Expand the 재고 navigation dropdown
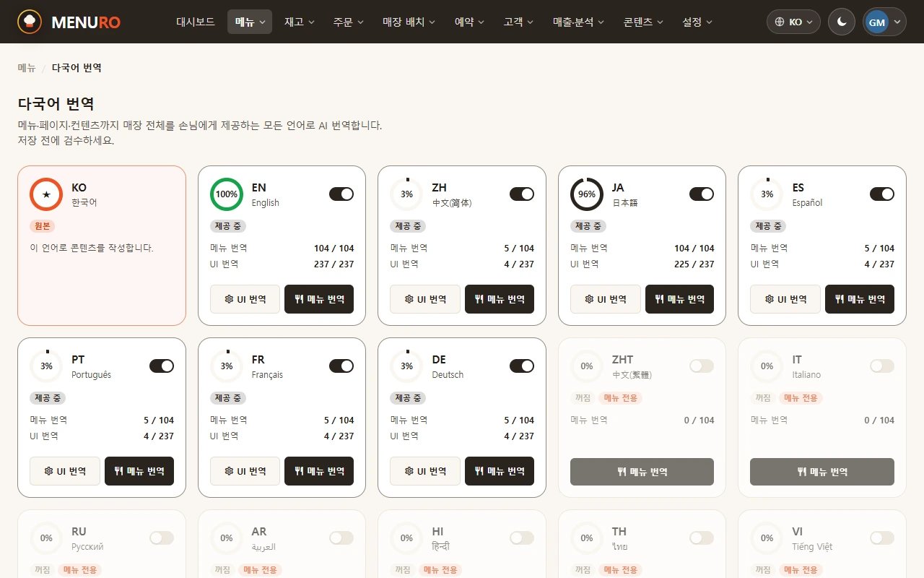 300,22
